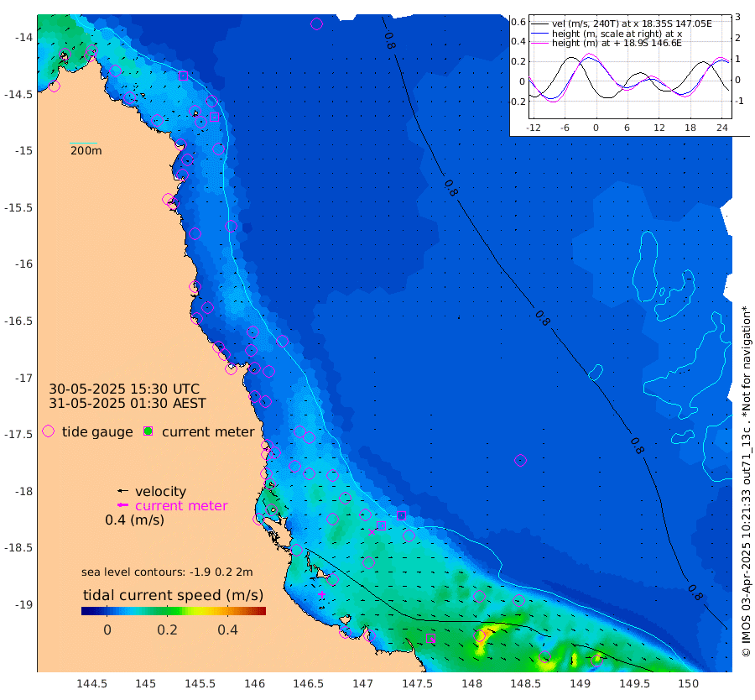The height and width of the screenshot is (700, 755).
Task: Click 'height (m) at + 18.9S 146.6E' entry
Action: (617, 43)
